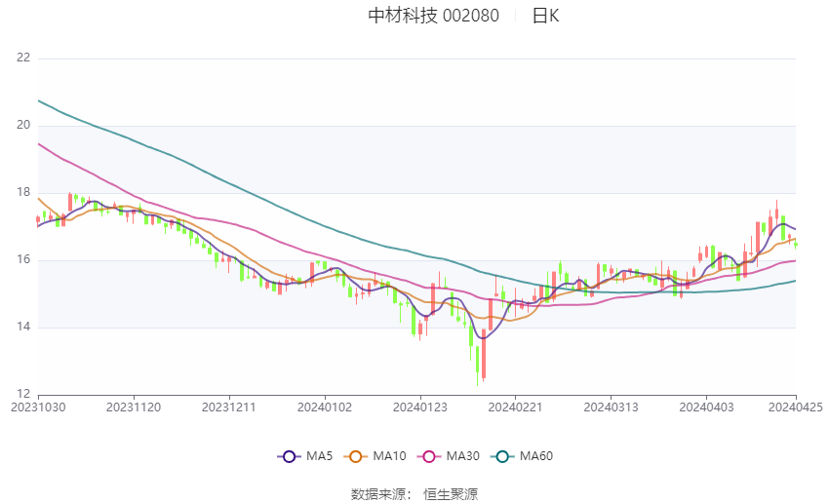Toggle the MA60 legend series
The width and height of the screenshot is (829, 504).
point(522,456)
